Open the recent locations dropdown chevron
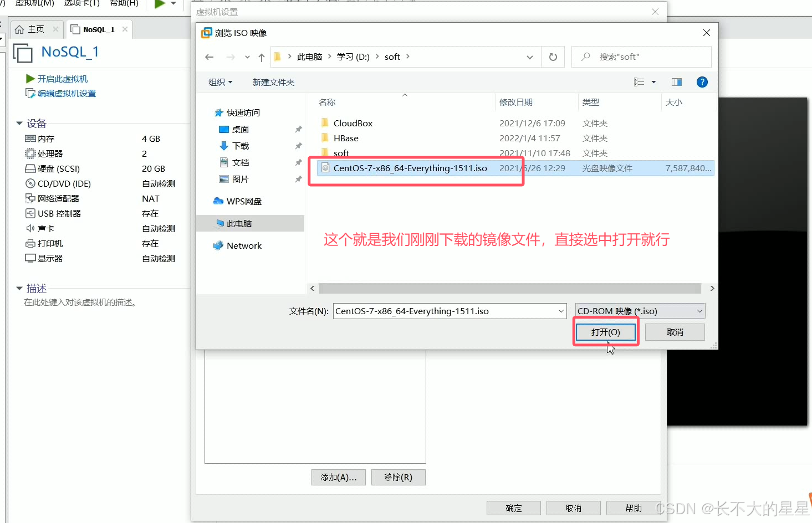This screenshot has height=523, width=812. pyautogui.click(x=247, y=57)
